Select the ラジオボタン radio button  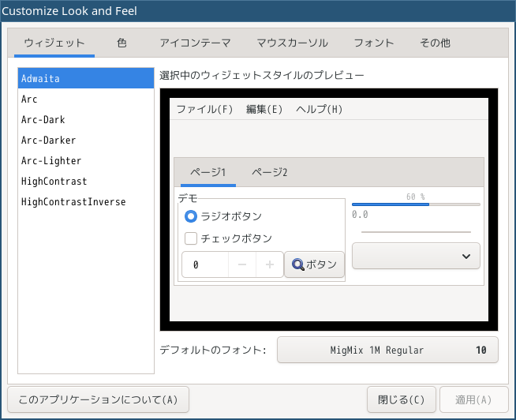(191, 216)
